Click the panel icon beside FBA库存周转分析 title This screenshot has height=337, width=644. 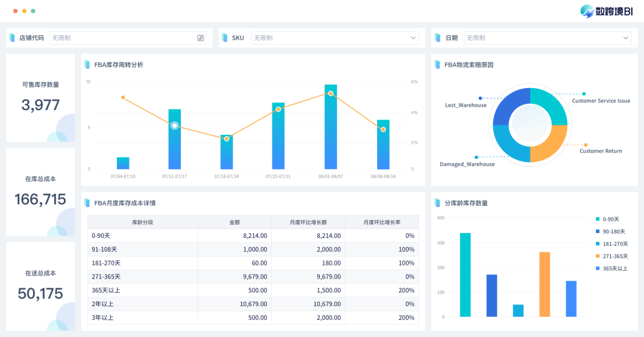pos(87,64)
